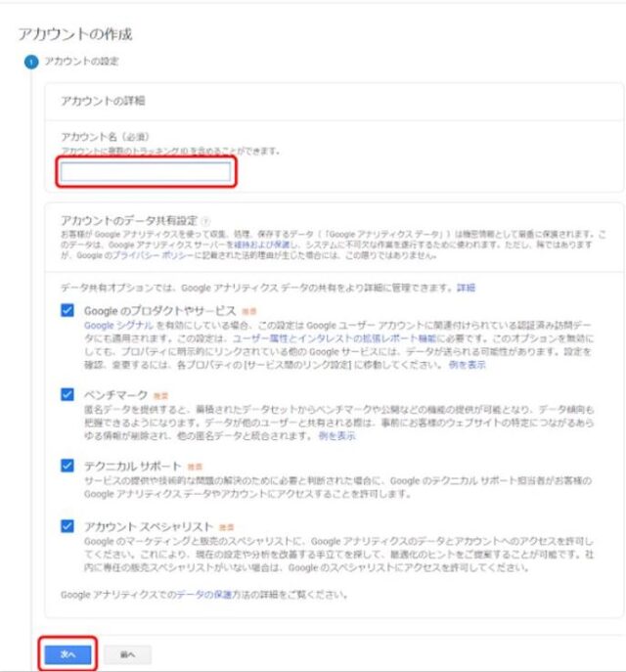Untick the アカウント スペシャリスト checkbox
This screenshot has width=626, height=672.
tap(67, 526)
